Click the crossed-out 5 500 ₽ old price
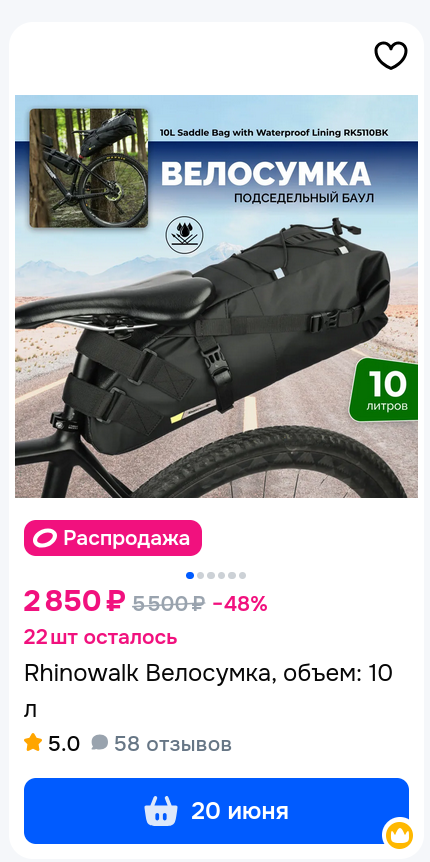 (169, 604)
